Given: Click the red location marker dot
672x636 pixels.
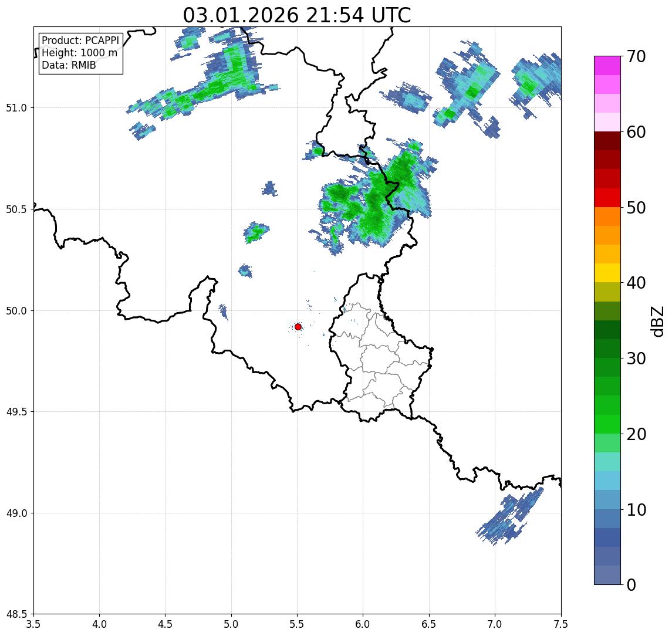Looking at the screenshot, I should [x=298, y=327].
